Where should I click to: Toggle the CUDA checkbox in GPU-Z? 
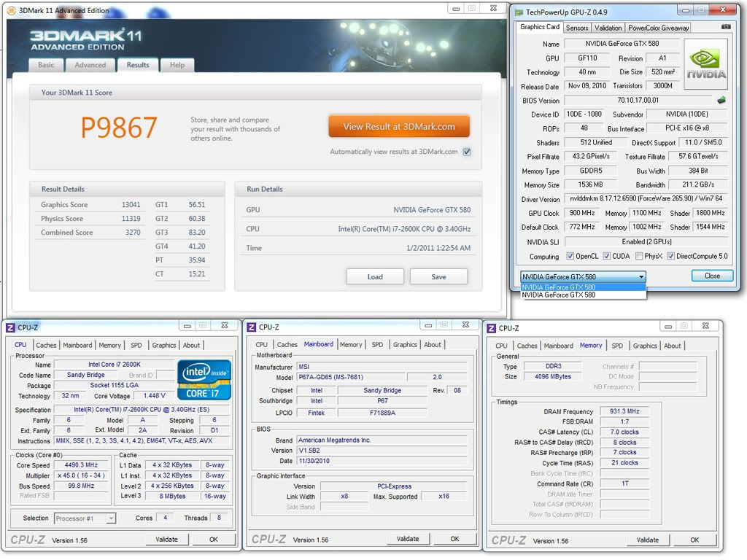click(x=606, y=256)
